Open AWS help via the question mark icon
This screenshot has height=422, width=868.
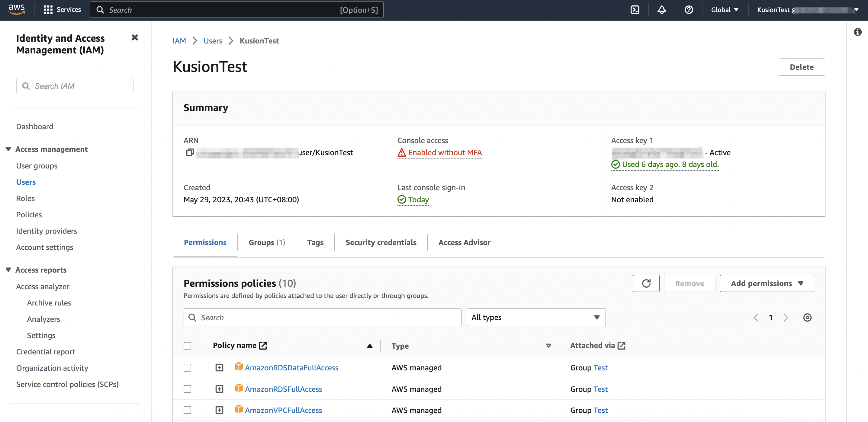tap(688, 9)
